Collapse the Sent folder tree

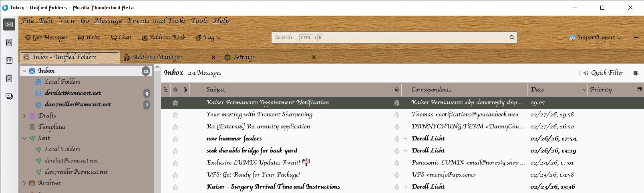pyautogui.click(x=24, y=138)
